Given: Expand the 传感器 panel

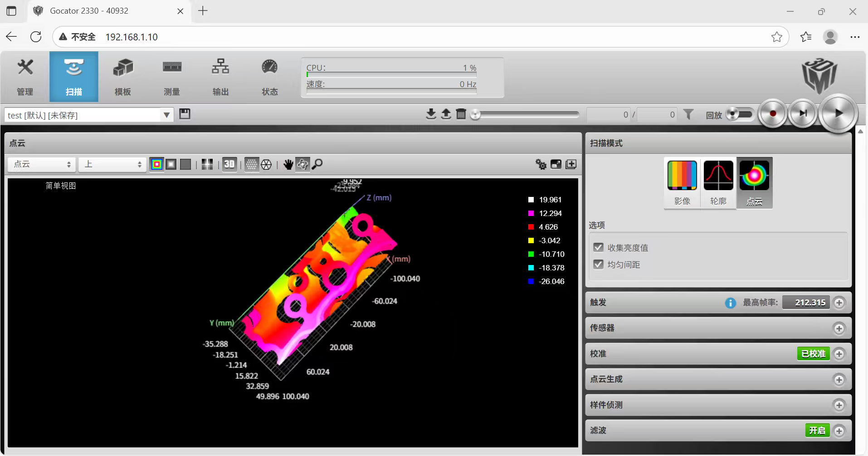Looking at the screenshot, I should pos(839,328).
